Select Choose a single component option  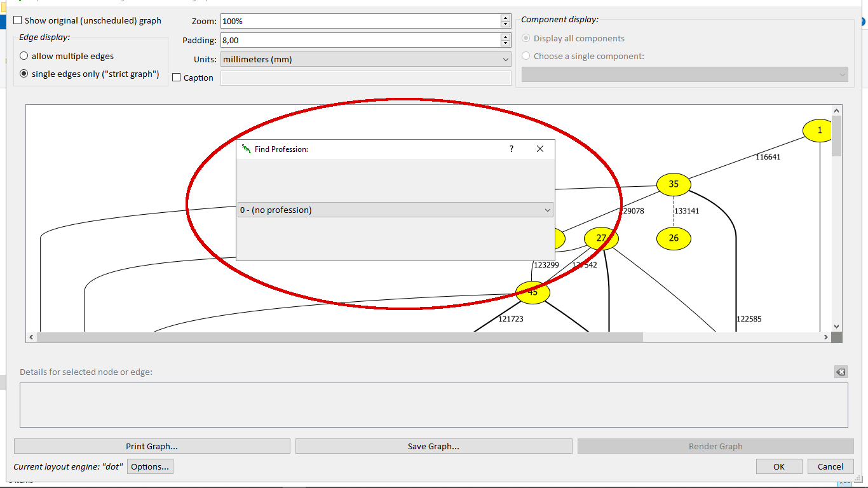[526, 55]
